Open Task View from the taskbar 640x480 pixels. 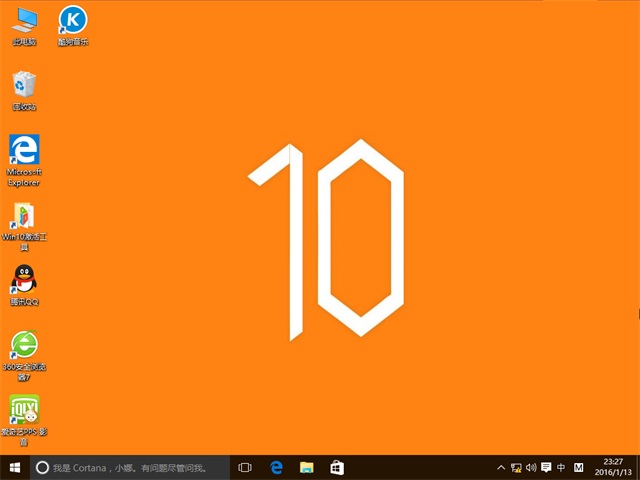point(245,467)
